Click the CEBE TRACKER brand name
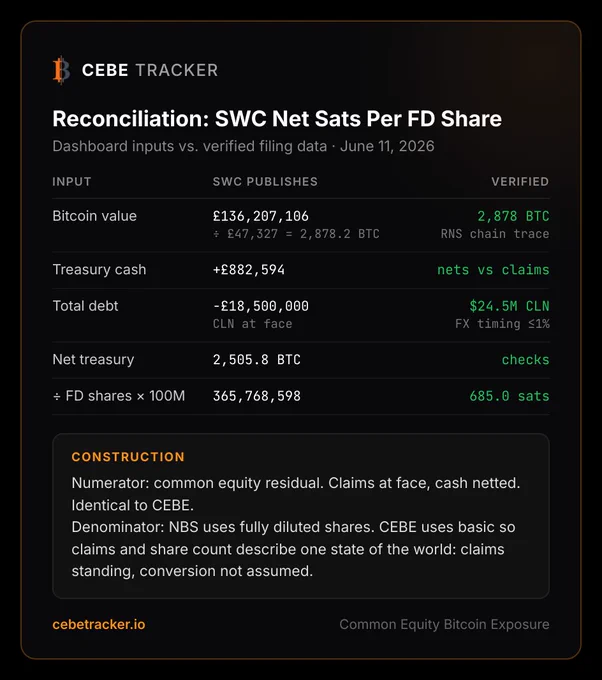 point(150,70)
